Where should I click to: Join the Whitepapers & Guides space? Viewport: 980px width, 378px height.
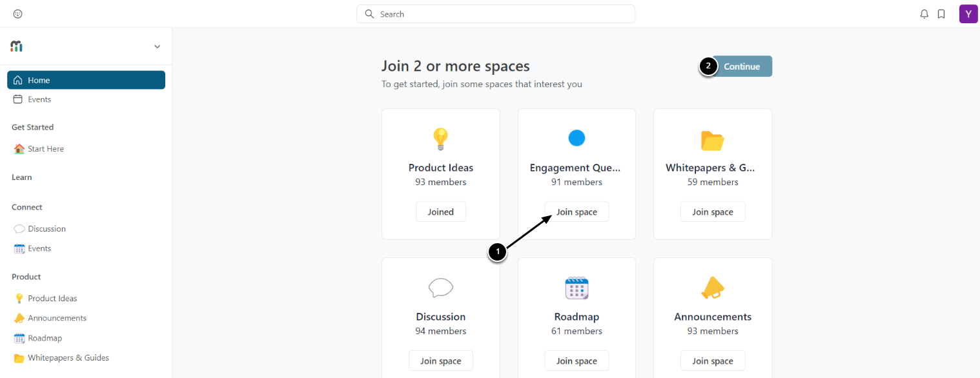pyautogui.click(x=713, y=212)
